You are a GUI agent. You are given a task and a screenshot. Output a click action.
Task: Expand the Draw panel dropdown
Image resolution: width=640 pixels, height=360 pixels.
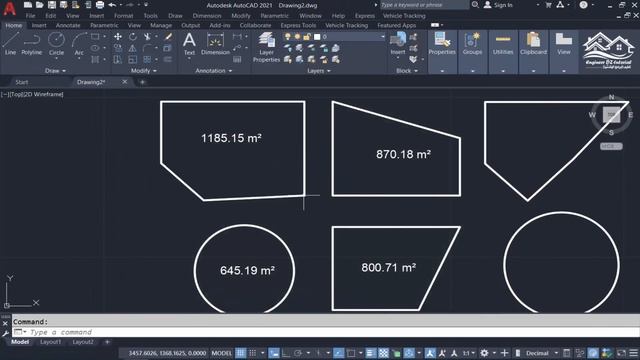coord(55,71)
